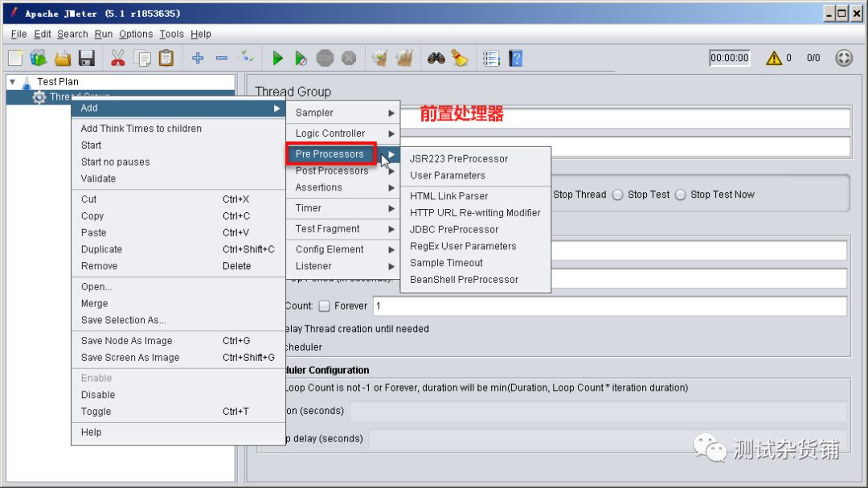
Task: Choose JSR223 PreProcessor
Action: (x=476, y=158)
